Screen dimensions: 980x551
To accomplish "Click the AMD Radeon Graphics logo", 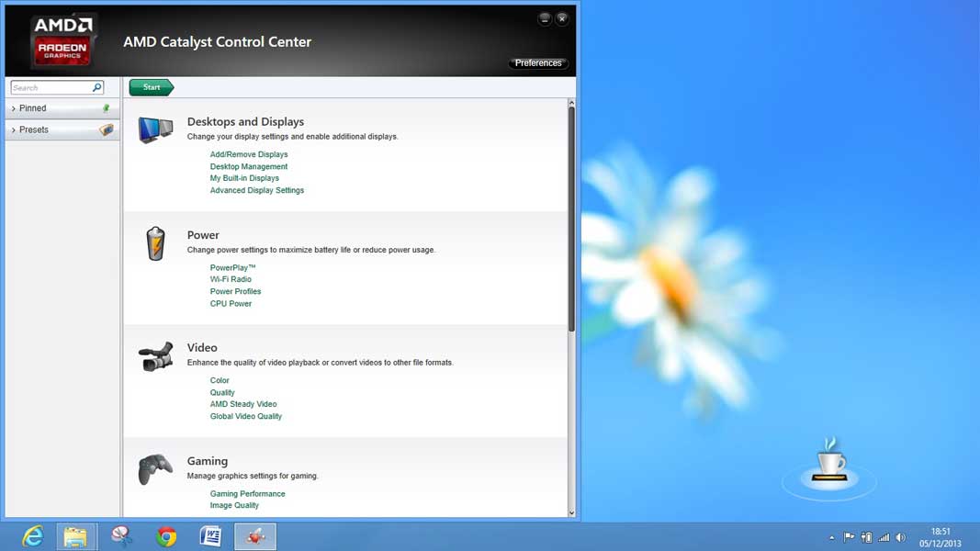I will [62, 40].
